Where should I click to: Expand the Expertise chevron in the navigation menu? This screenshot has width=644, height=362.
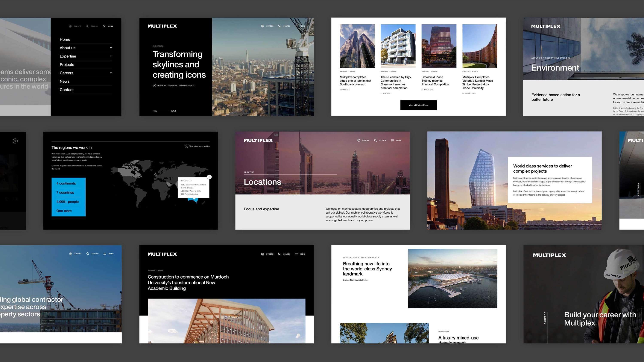(x=111, y=56)
